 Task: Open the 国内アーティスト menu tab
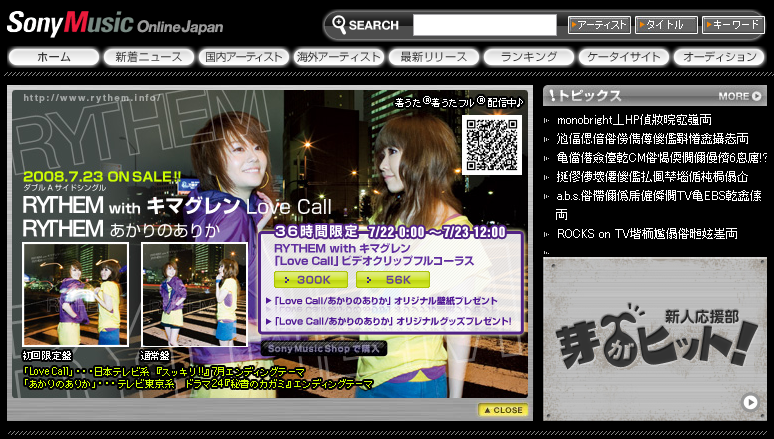(244, 57)
